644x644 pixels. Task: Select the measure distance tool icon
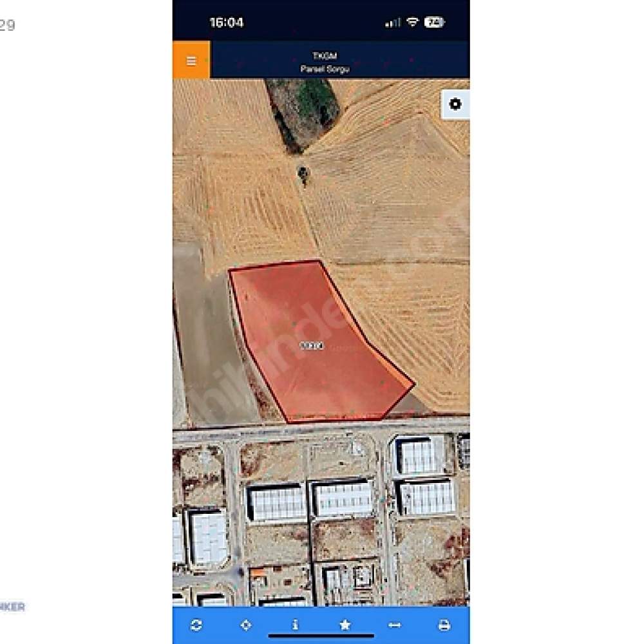tap(394, 625)
